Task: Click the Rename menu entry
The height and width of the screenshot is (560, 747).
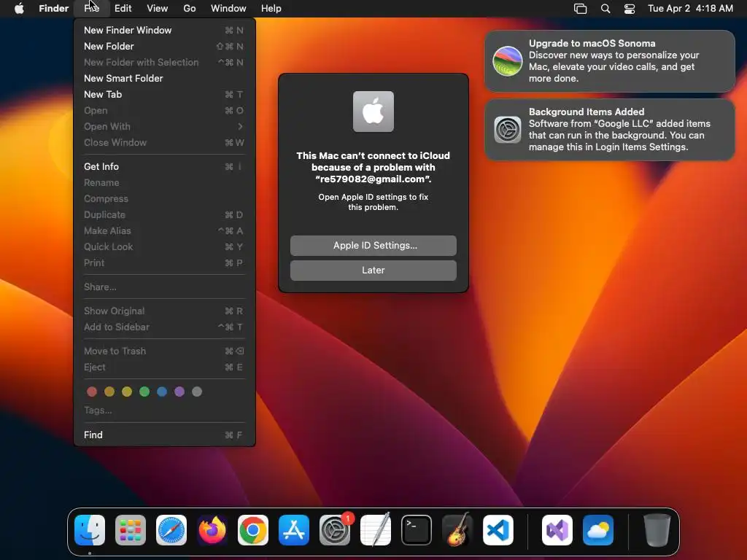Action: 164,182
